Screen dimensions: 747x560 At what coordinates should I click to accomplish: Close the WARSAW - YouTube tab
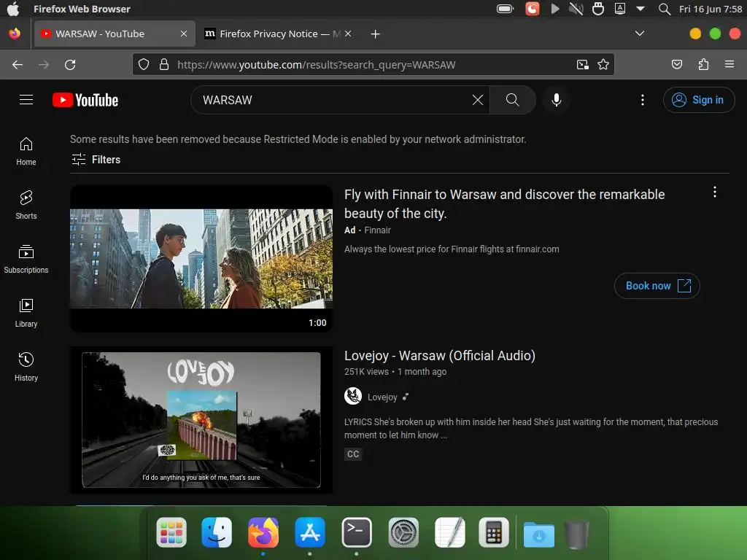[x=183, y=34]
